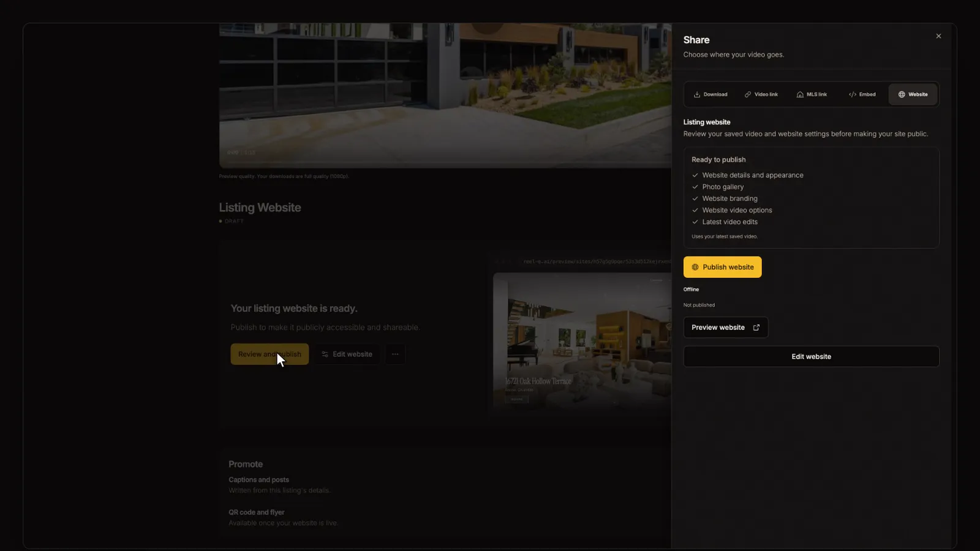
Task: Click the globe icon on Publish website
Action: pyautogui.click(x=695, y=267)
